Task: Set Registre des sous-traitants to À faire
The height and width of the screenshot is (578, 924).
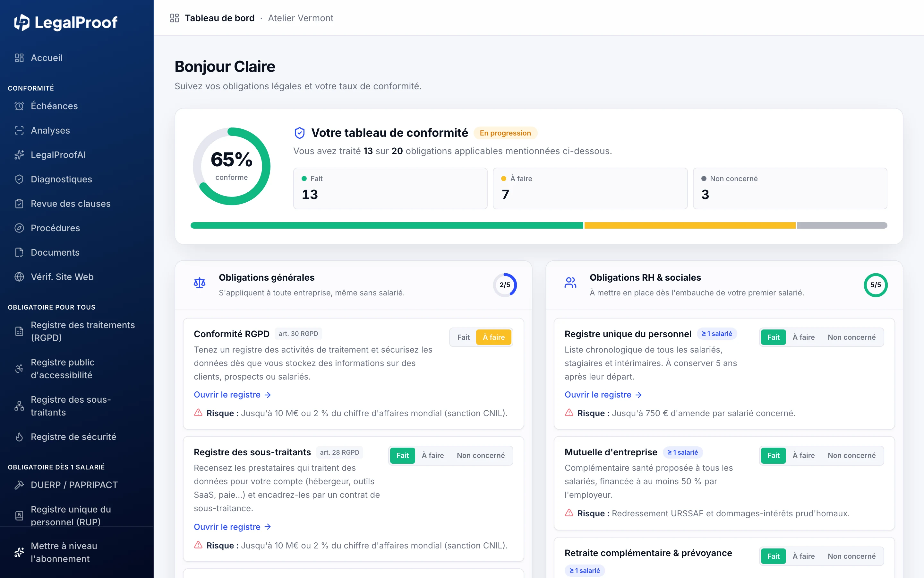Action: point(432,455)
